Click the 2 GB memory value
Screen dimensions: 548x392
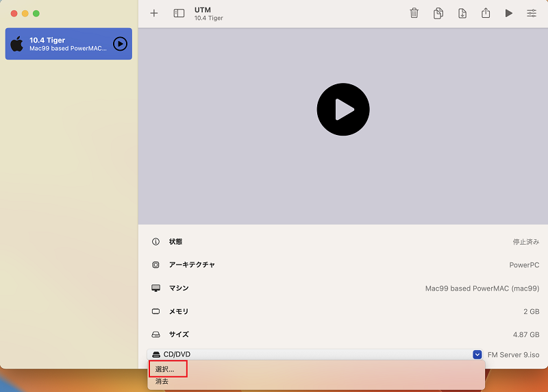click(532, 312)
